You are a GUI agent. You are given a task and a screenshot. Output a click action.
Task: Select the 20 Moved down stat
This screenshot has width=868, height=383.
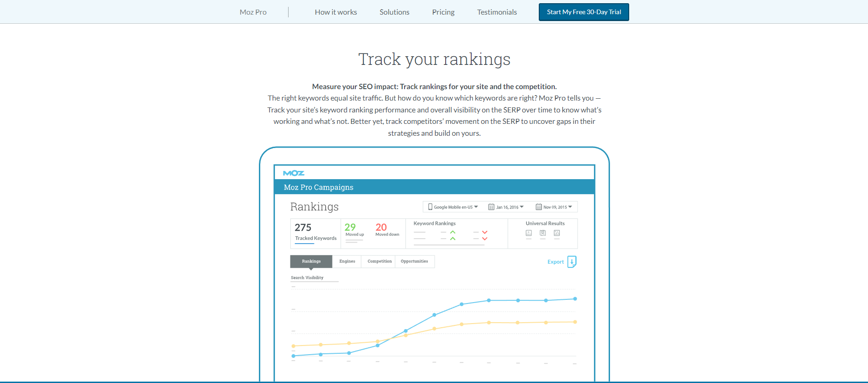coord(387,229)
